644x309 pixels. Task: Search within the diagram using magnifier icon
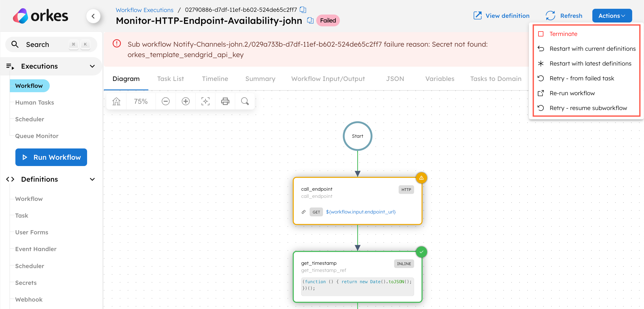point(245,102)
